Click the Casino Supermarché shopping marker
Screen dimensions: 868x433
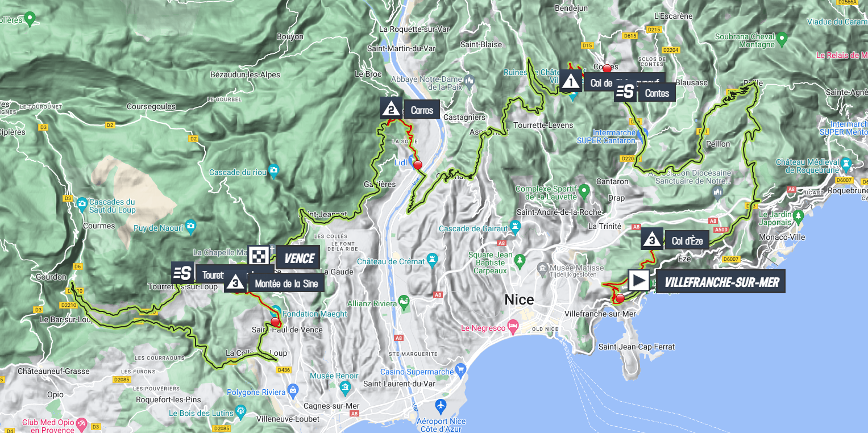point(460,370)
